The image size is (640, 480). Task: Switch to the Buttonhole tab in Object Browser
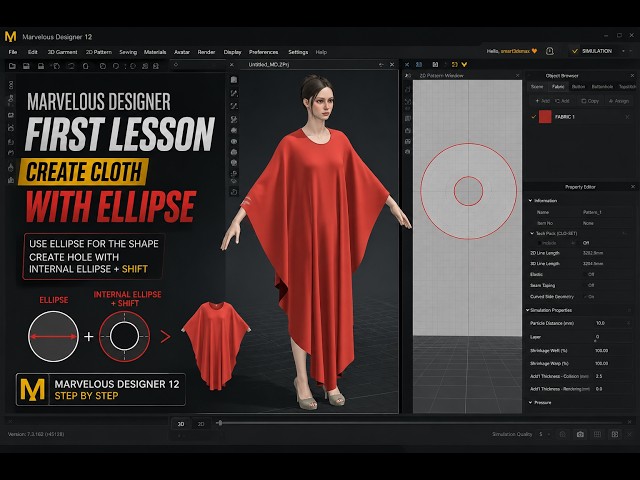pos(602,87)
